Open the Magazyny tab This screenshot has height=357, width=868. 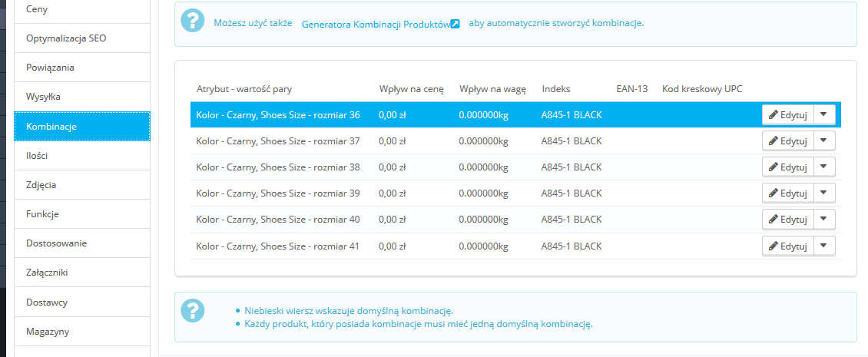pyautogui.click(x=81, y=331)
